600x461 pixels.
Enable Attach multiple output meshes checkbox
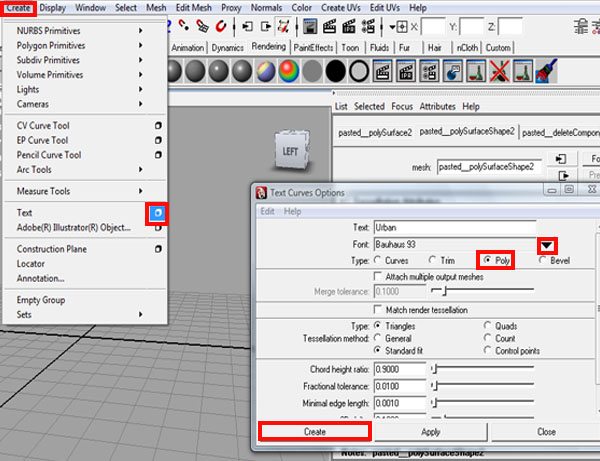pyautogui.click(x=378, y=276)
